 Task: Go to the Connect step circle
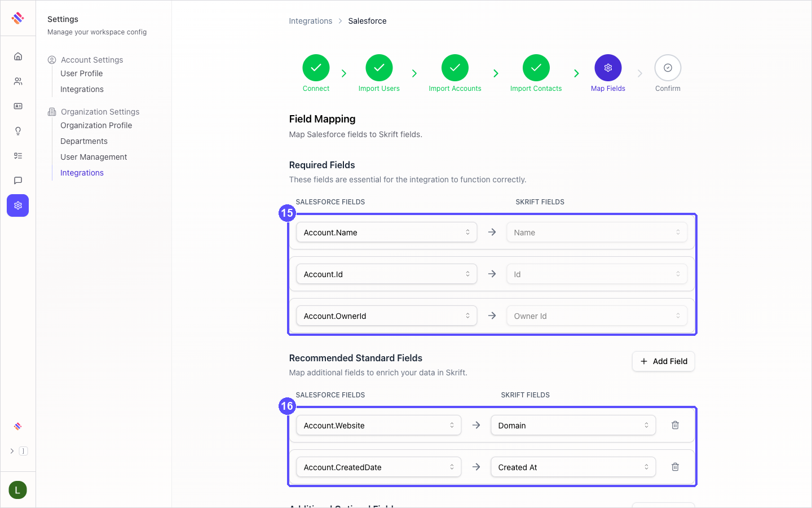point(316,68)
